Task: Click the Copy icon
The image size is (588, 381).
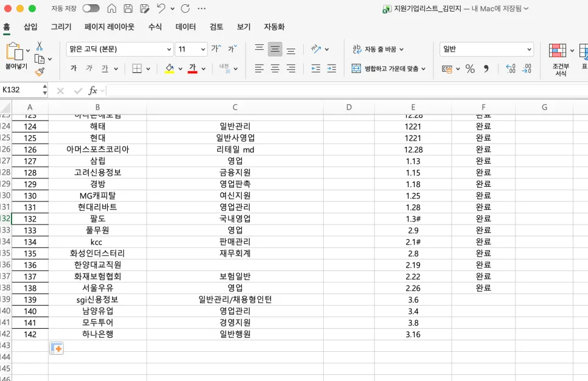Action: click(40, 59)
